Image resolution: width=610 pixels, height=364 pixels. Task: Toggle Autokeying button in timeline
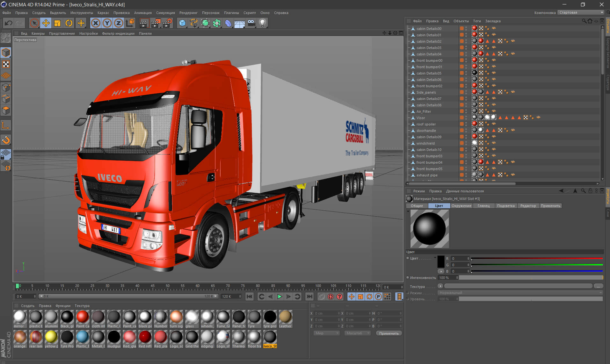(x=330, y=296)
